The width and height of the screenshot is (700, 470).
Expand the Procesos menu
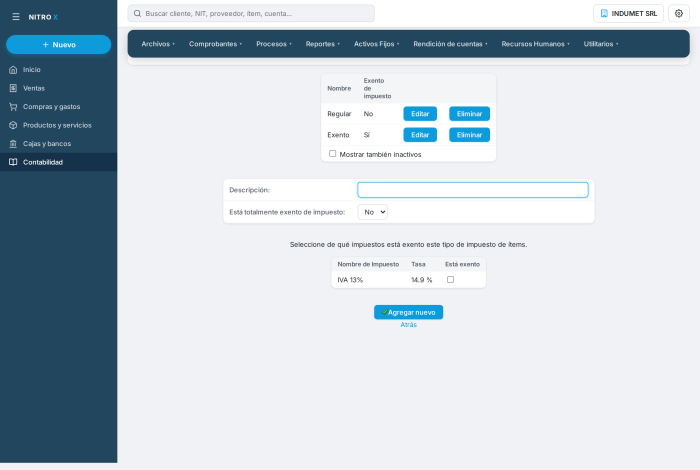point(274,44)
